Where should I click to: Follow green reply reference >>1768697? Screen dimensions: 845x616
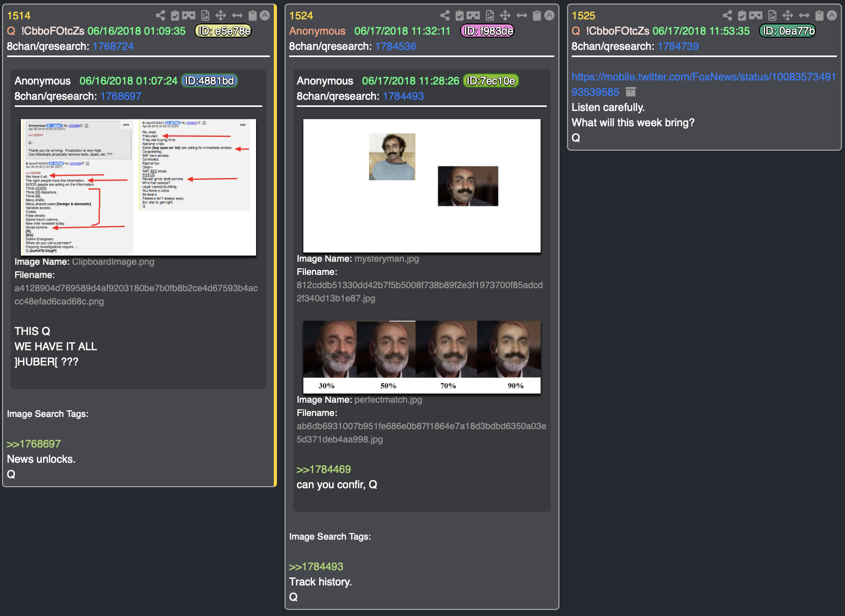point(34,444)
